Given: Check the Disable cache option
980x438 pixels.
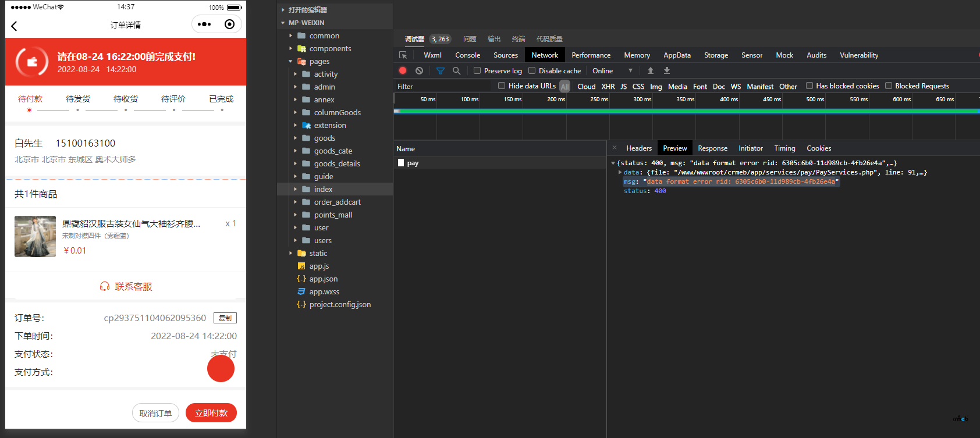Looking at the screenshot, I should [532, 70].
